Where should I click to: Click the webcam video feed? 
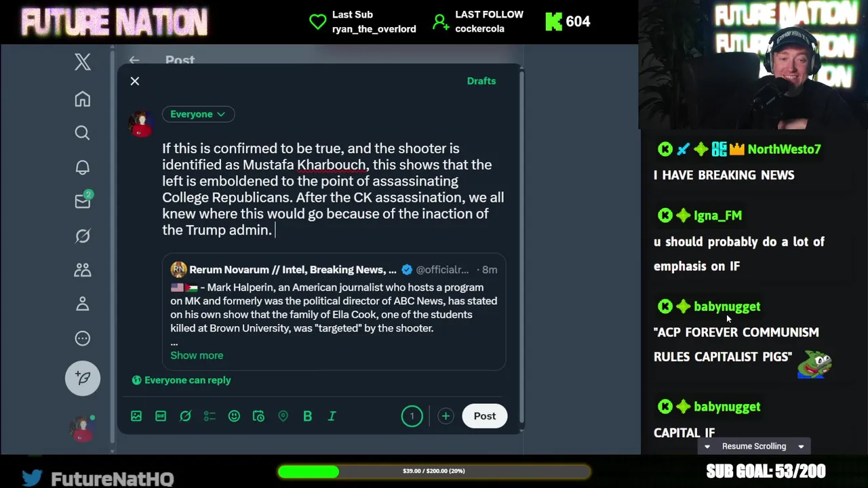click(x=753, y=64)
